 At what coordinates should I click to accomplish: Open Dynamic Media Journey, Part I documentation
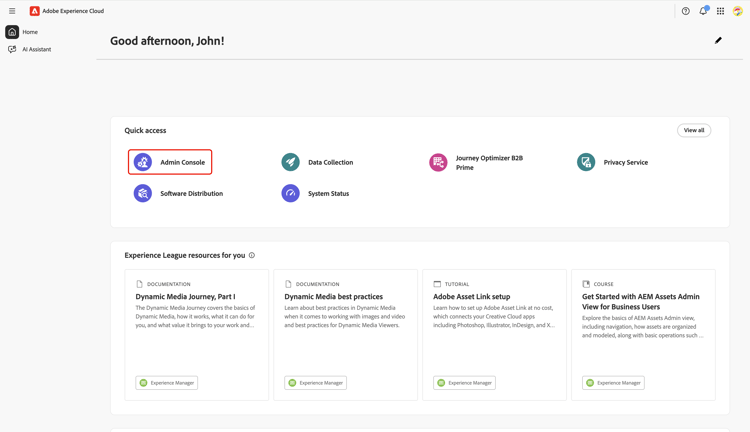coord(186,297)
